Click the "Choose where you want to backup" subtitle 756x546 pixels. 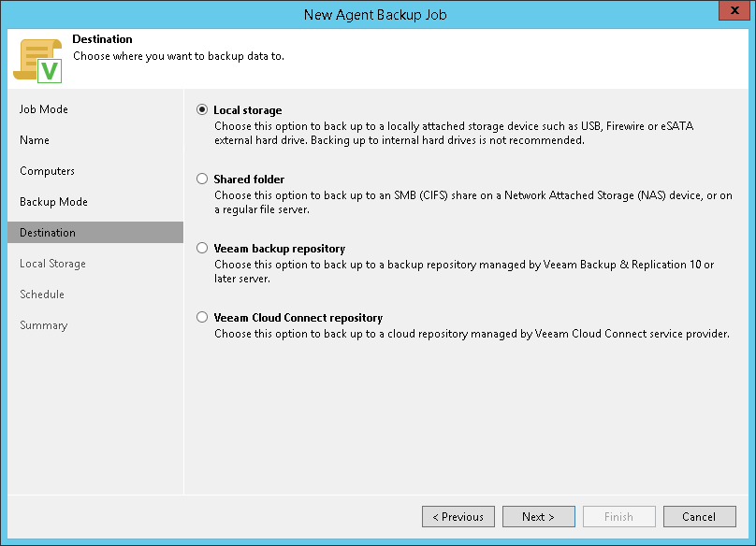tap(179, 56)
